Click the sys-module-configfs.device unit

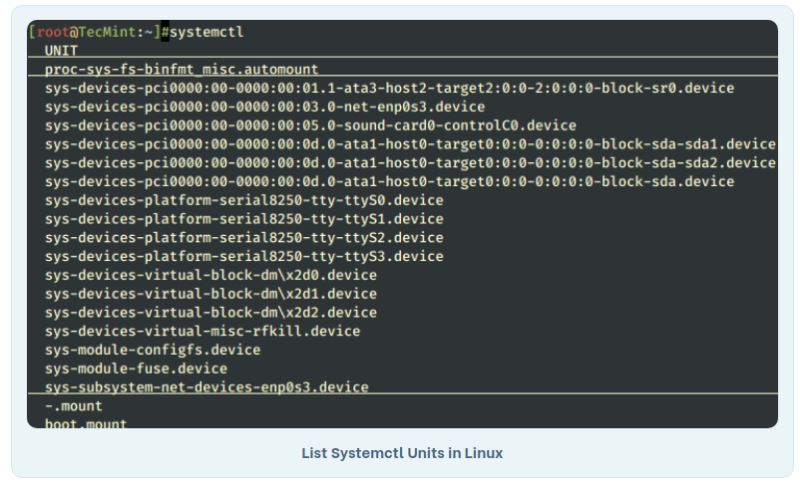[152, 350]
